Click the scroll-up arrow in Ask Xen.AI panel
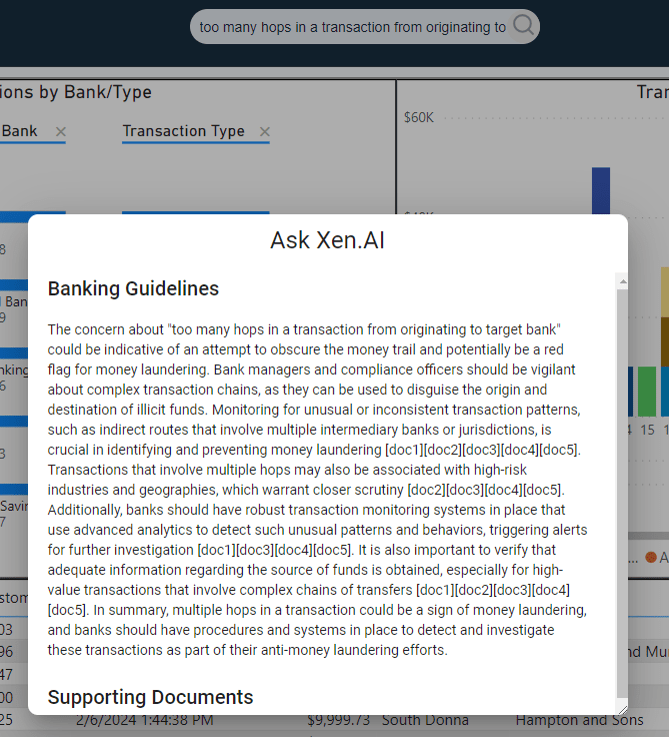 tap(622, 282)
